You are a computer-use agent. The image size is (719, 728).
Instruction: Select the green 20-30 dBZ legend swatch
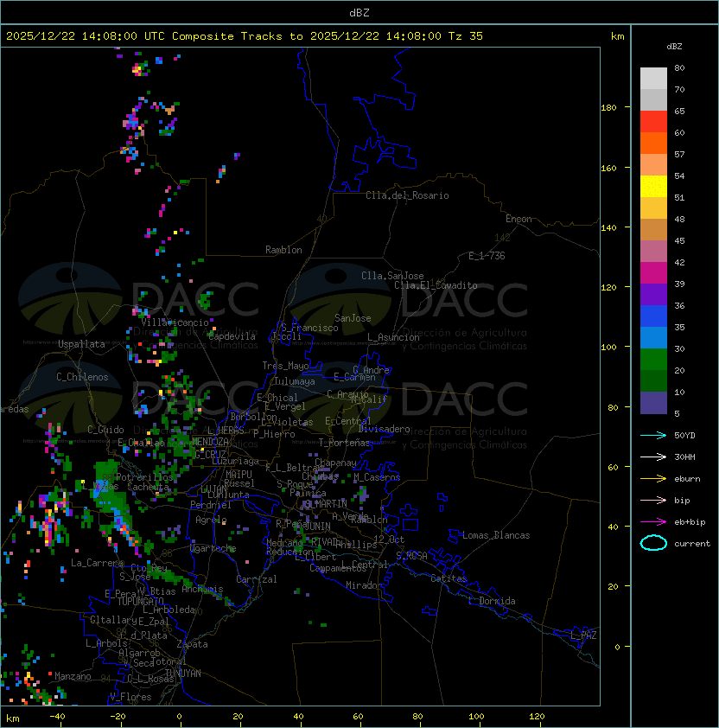(x=653, y=360)
